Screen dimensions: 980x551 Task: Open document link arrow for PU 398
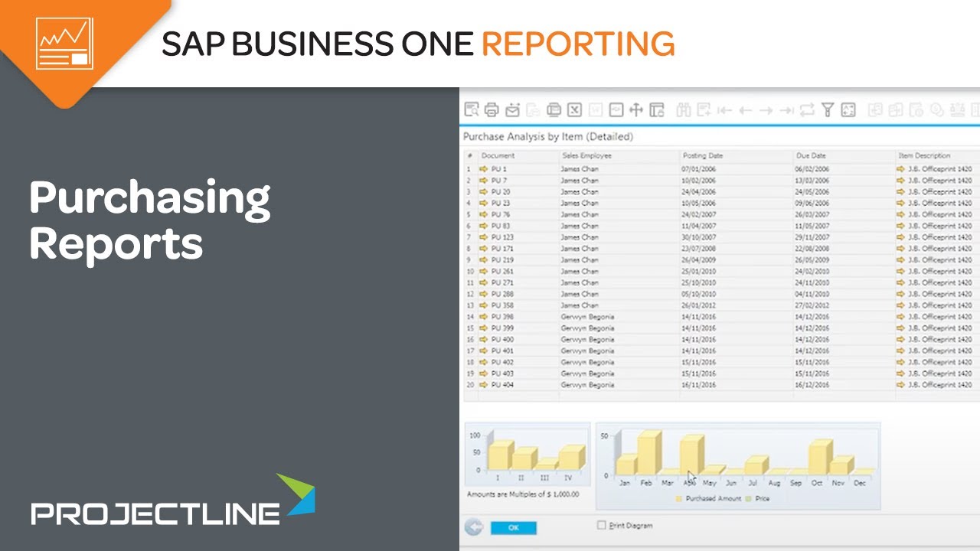click(x=484, y=317)
